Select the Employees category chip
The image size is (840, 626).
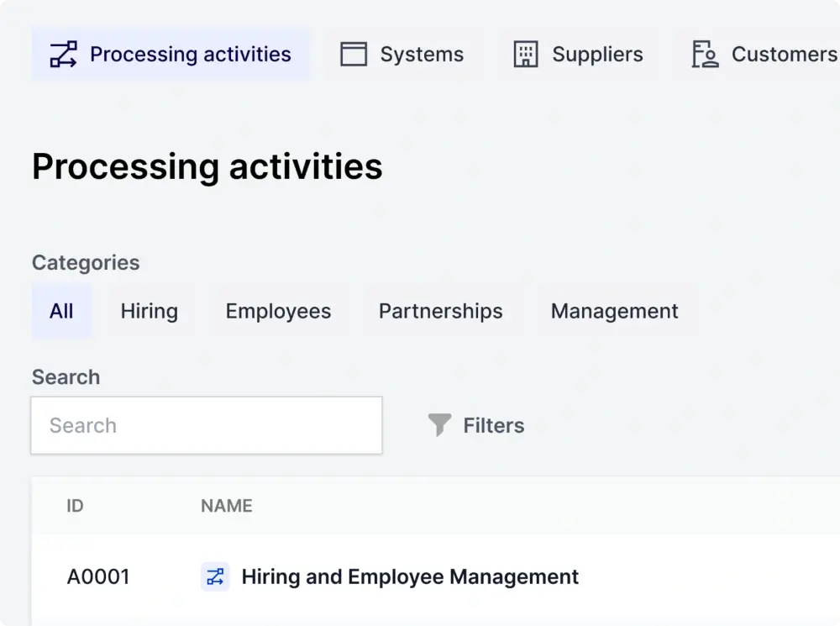(x=278, y=311)
